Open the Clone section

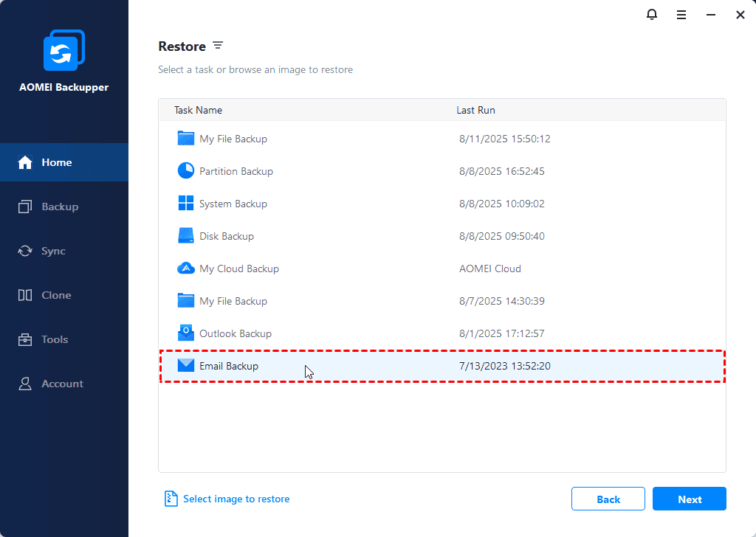56,295
